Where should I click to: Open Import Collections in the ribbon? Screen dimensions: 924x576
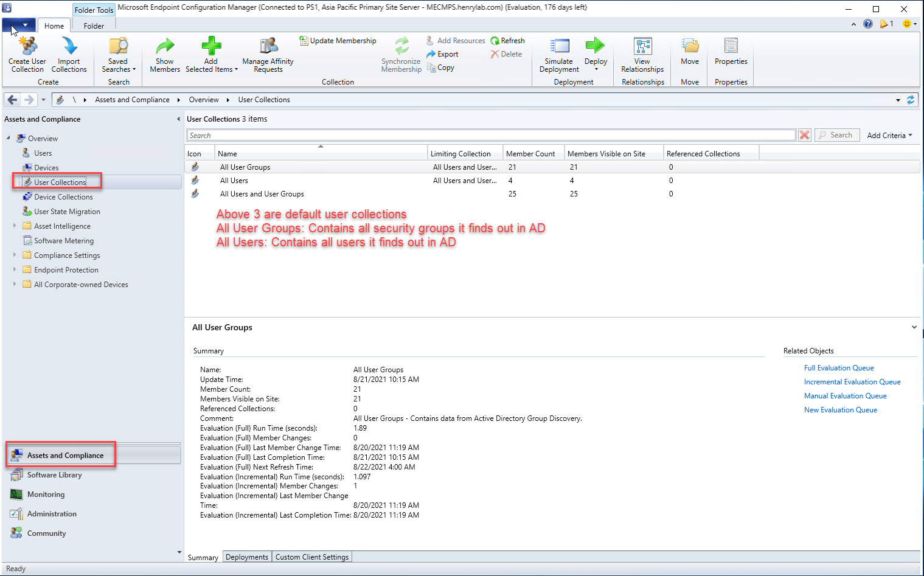(x=69, y=47)
